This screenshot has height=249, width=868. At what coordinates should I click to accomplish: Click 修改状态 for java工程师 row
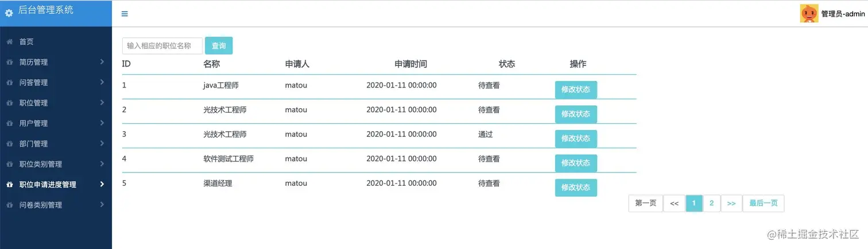tap(576, 90)
